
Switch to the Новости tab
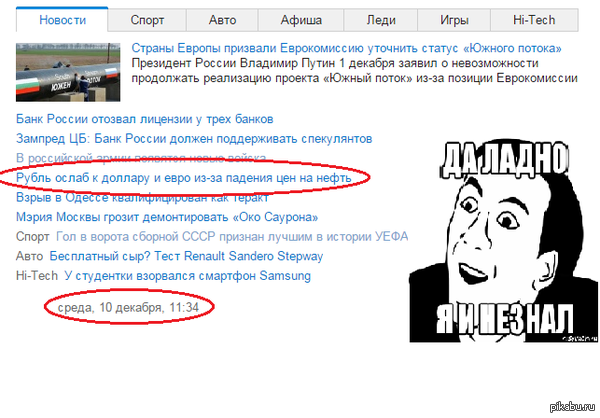coord(64,19)
